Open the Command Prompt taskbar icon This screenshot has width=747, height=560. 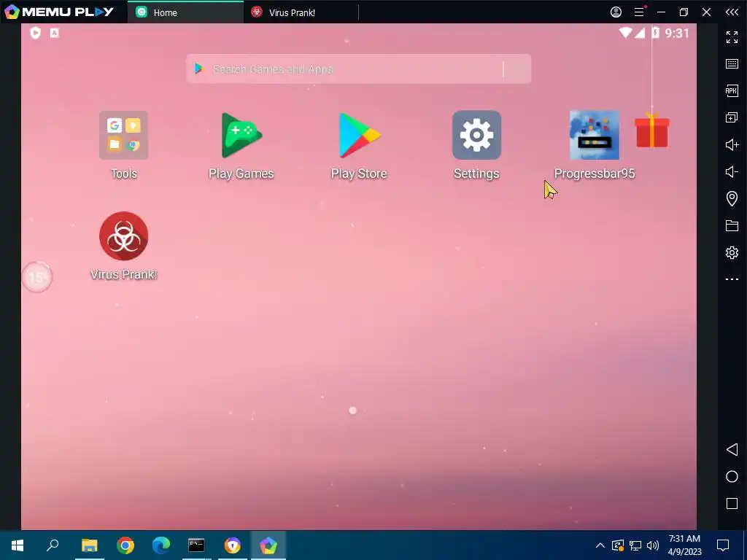pos(196,545)
